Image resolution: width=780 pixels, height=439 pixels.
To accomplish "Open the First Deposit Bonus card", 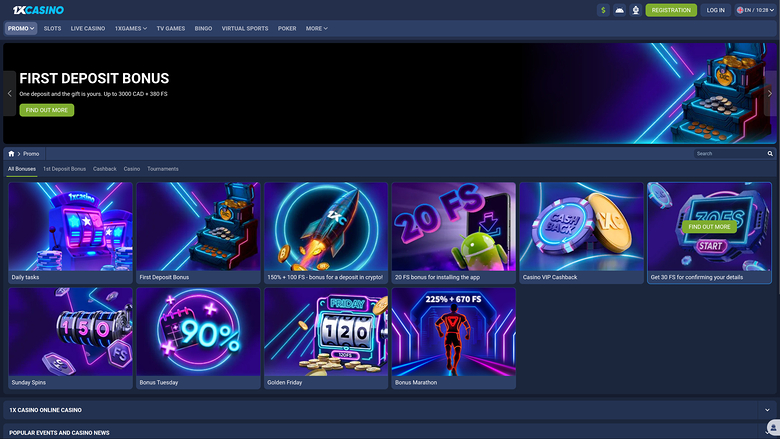I will 198,233.
